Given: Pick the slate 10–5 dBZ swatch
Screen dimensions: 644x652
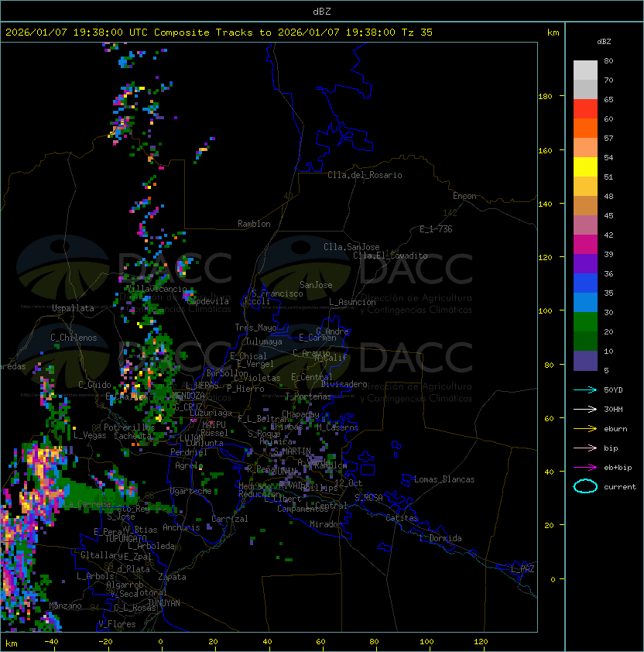Looking at the screenshot, I should pyautogui.click(x=585, y=361).
